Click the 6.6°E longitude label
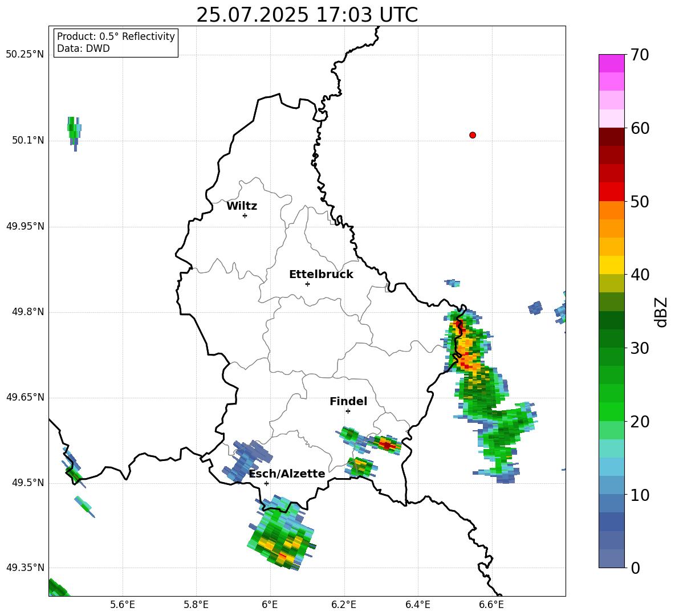This screenshot has height=616, width=675. click(x=491, y=605)
